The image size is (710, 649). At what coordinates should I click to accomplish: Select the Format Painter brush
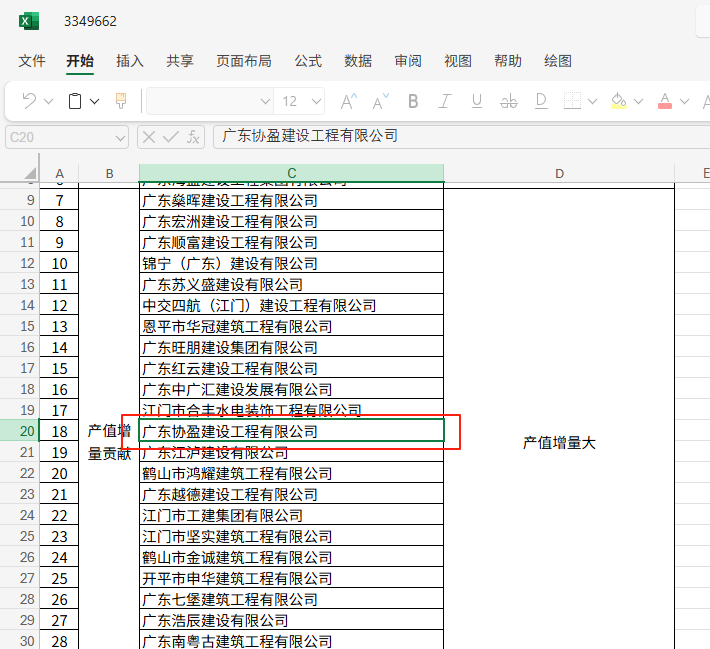point(121,101)
